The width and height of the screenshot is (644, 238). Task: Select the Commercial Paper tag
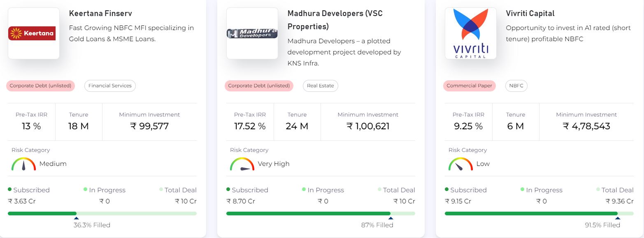(x=469, y=86)
